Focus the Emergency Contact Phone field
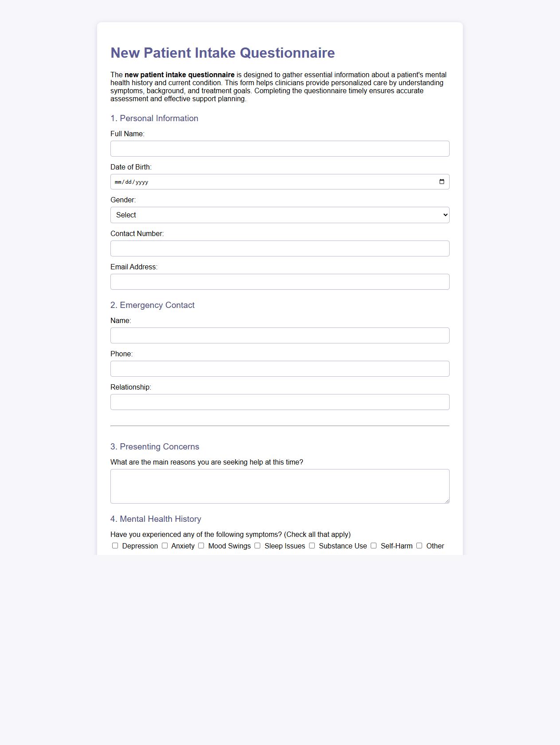 point(279,368)
